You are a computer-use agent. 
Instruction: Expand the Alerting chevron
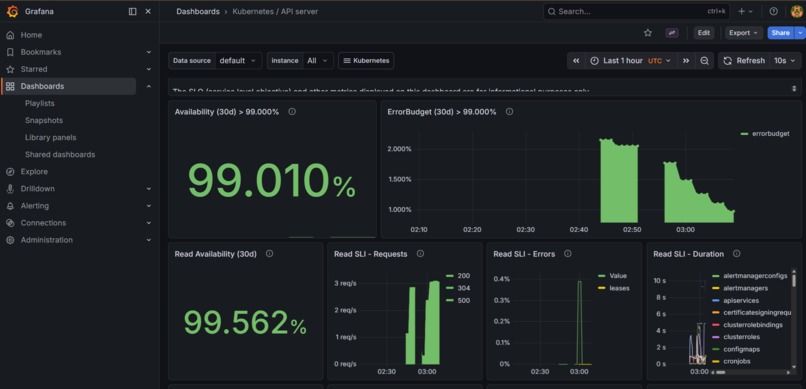[149, 206]
